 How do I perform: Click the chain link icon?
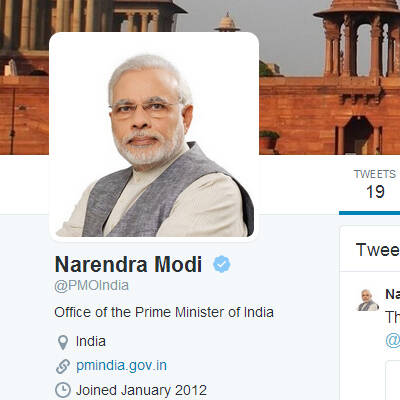click(x=63, y=366)
